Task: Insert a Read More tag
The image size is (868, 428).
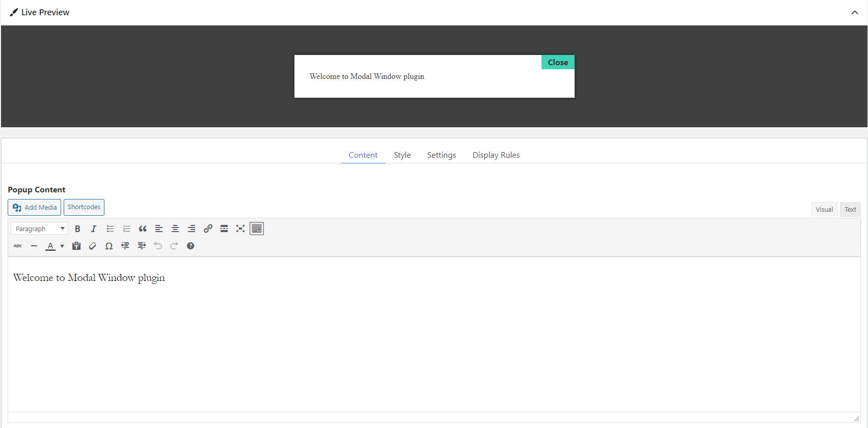Action: [x=224, y=229]
